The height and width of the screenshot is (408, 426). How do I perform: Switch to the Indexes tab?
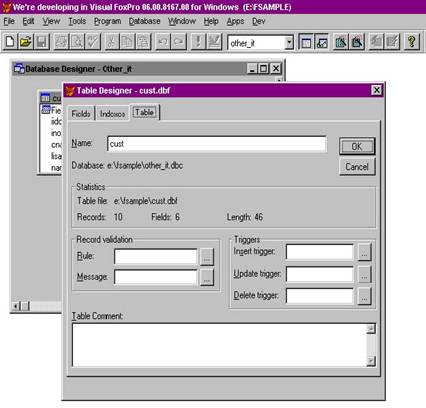(x=112, y=114)
